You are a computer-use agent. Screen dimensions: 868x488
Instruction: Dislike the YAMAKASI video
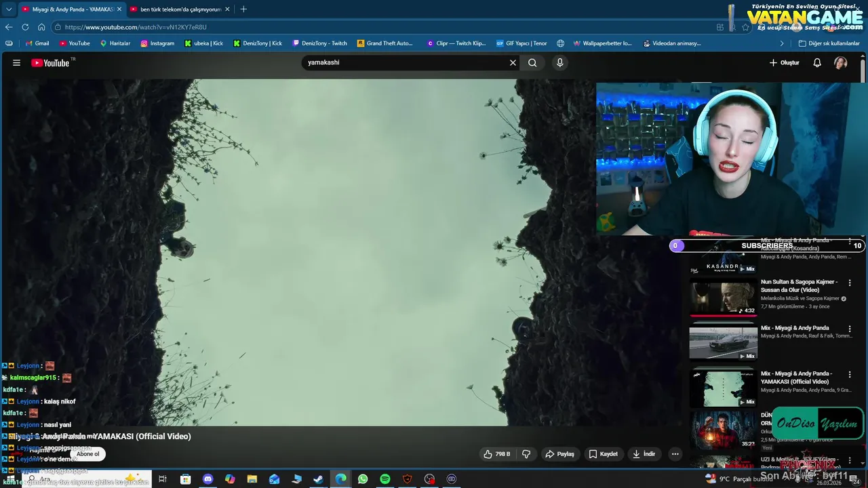pyautogui.click(x=526, y=454)
